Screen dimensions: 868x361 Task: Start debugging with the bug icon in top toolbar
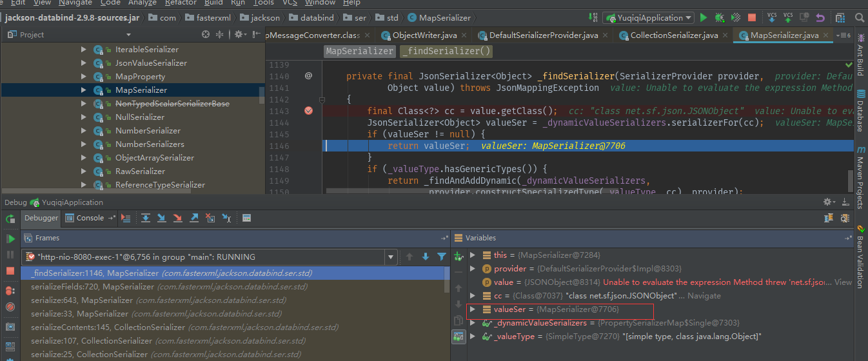coord(719,18)
